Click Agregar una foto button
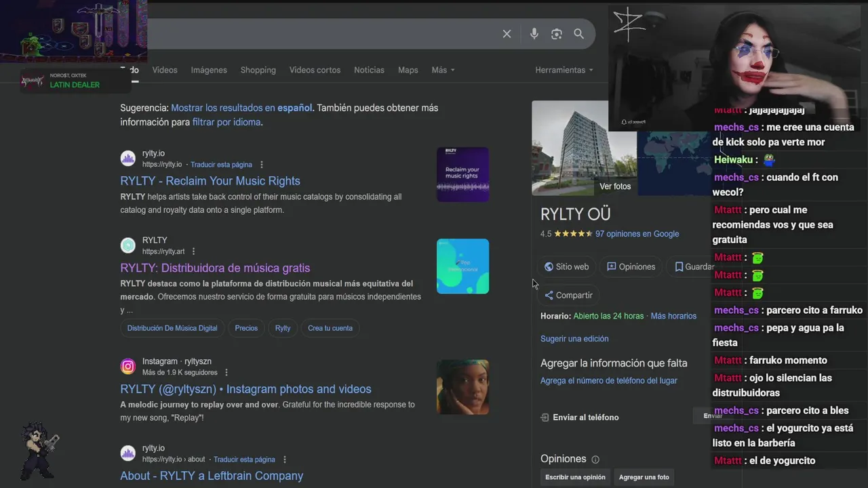 (644, 477)
